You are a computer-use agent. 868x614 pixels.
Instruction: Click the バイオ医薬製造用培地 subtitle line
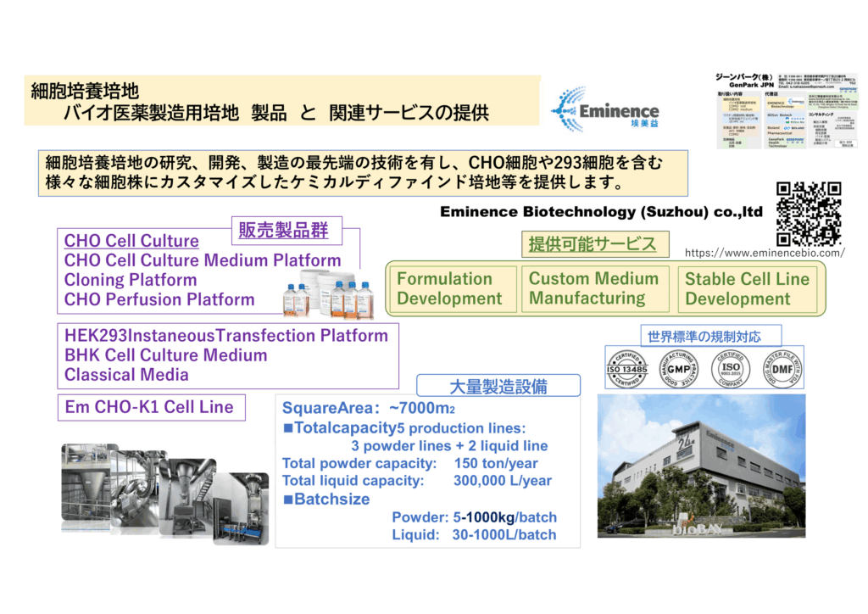276,113
